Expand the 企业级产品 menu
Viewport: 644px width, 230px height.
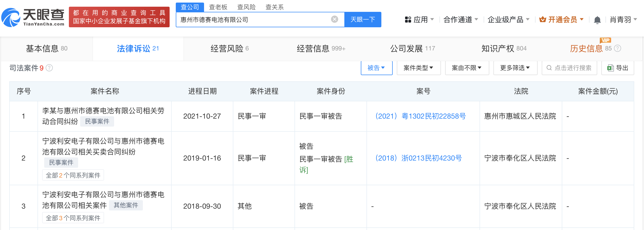click(x=509, y=20)
